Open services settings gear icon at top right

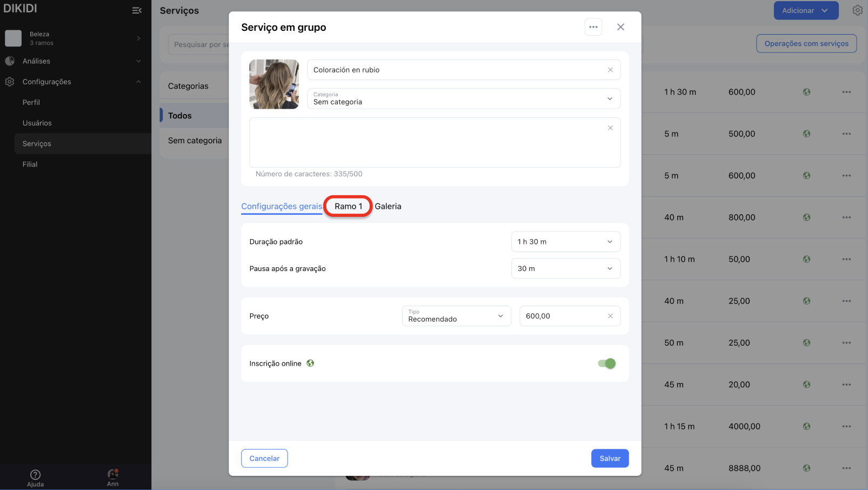click(857, 10)
